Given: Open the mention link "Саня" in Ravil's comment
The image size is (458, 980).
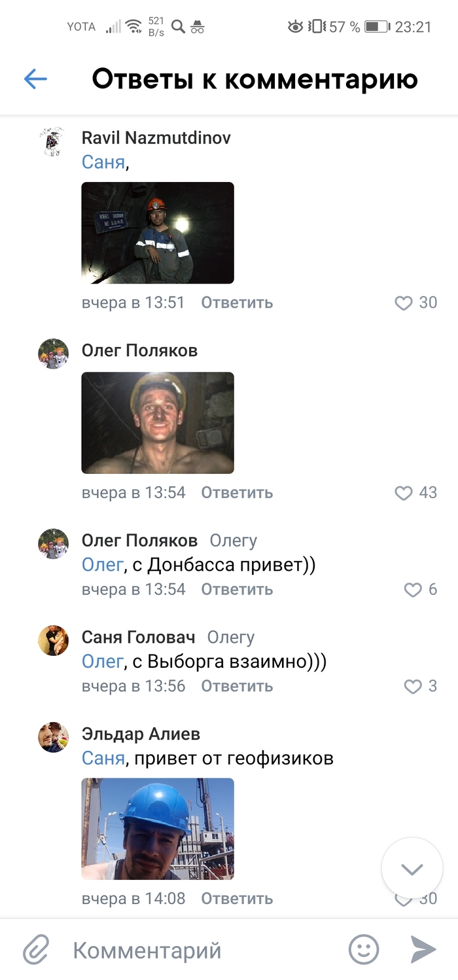Looking at the screenshot, I should 103,162.
